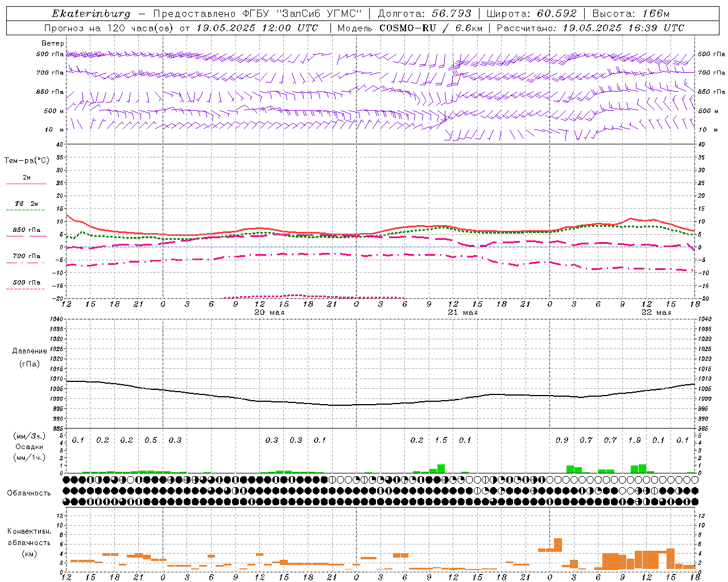Select right-side 850 гПа wind level label
This screenshot has height=582, width=728.
coord(712,92)
